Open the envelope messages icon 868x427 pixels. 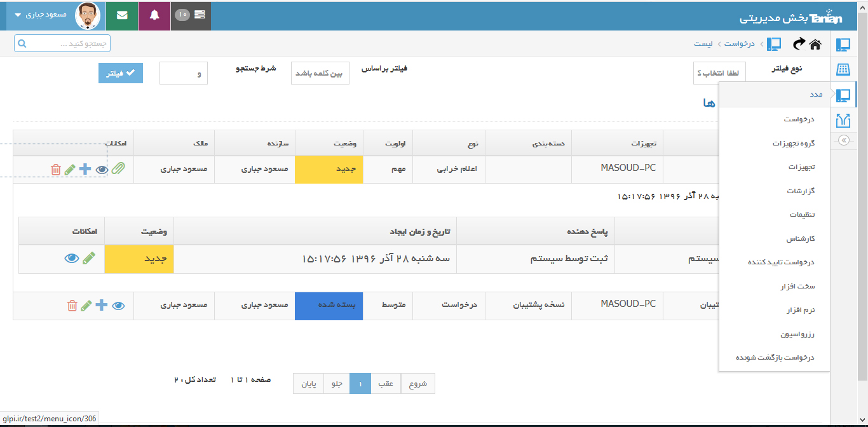[x=122, y=16]
